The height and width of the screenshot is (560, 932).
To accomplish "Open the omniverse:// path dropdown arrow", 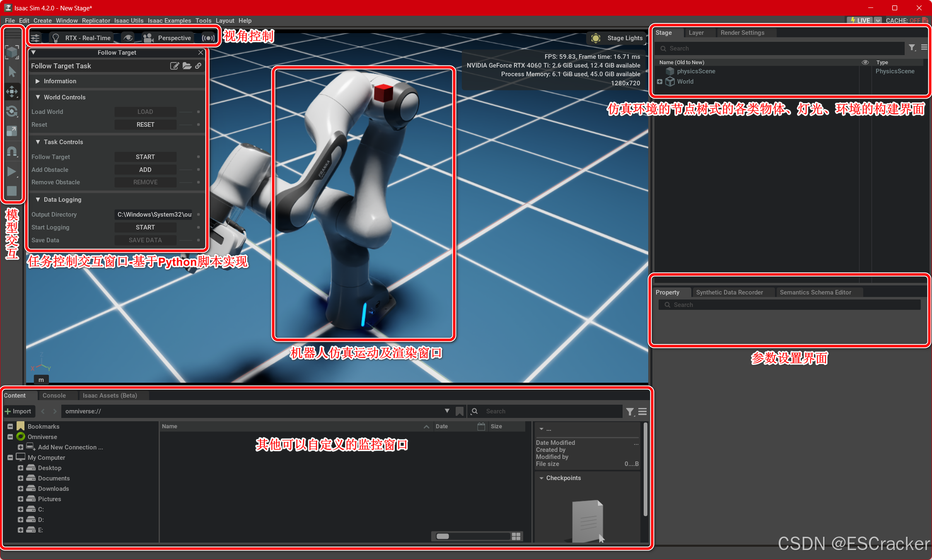I will tap(447, 411).
